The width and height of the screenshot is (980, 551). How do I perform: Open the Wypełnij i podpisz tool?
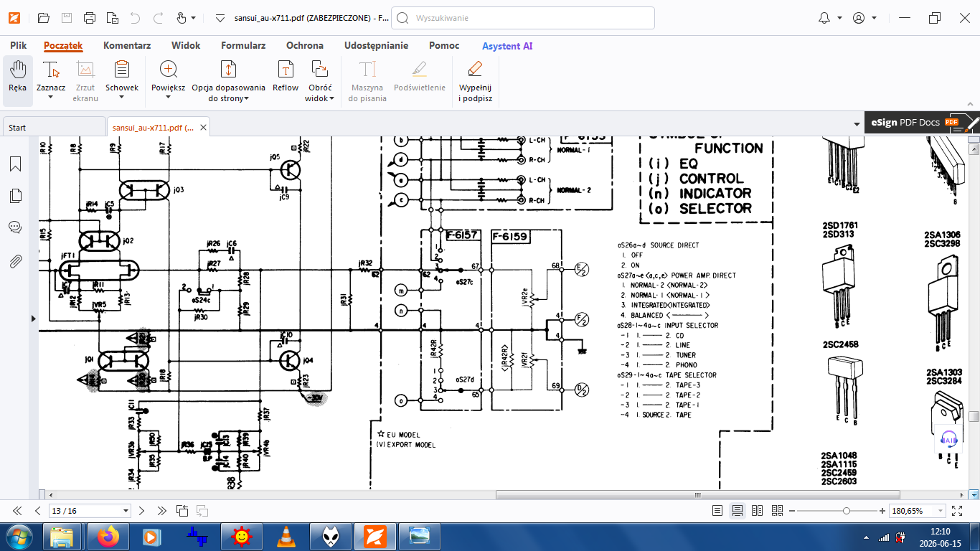(475, 80)
